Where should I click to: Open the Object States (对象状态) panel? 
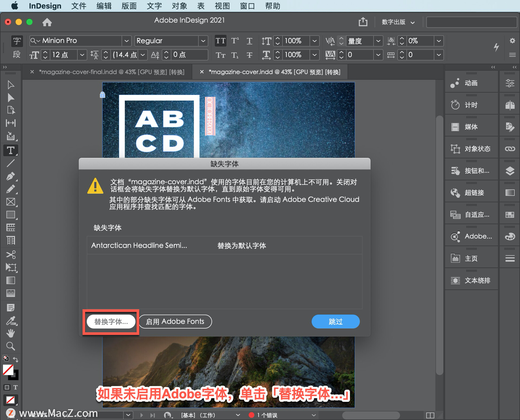coord(471,149)
